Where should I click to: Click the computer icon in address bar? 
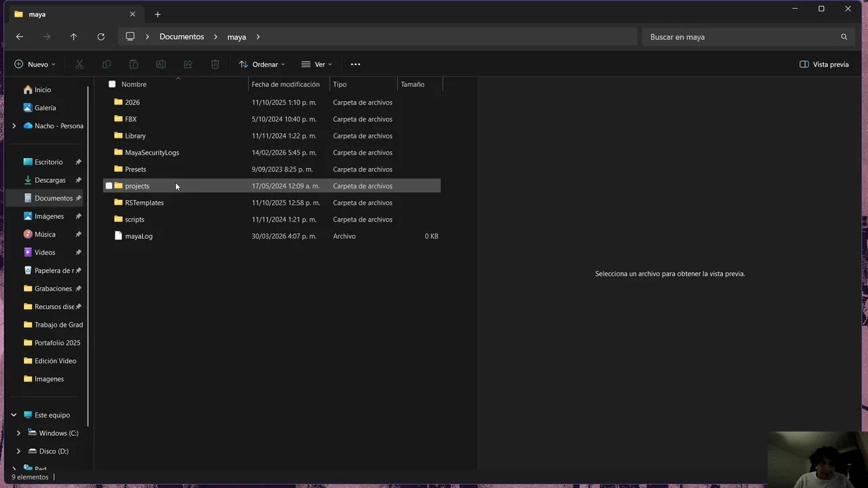130,37
